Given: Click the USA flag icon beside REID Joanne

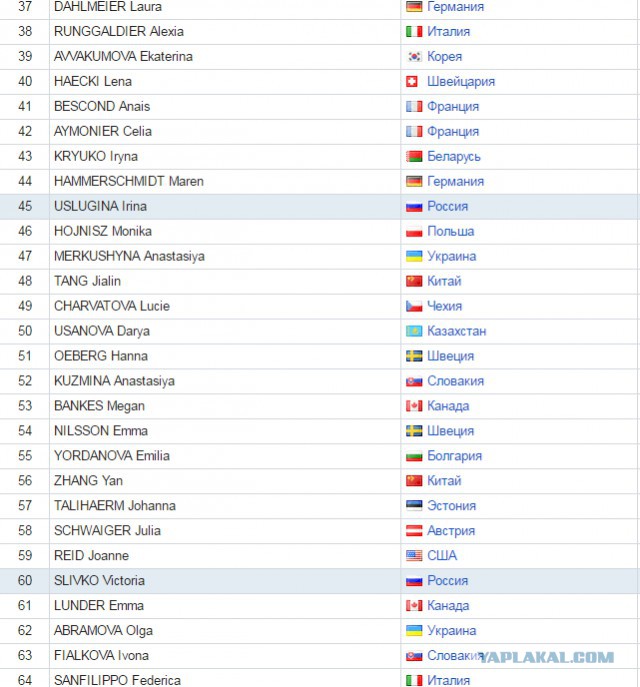Looking at the screenshot, I should 414,556.
